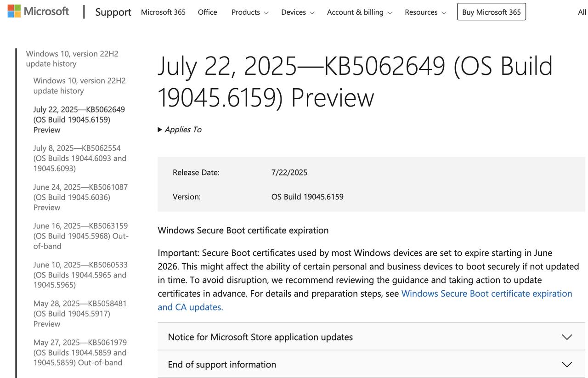Expand the Resources dropdown menu
Image resolution: width=588 pixels, height=378 pixels.
tap(425, 12)
